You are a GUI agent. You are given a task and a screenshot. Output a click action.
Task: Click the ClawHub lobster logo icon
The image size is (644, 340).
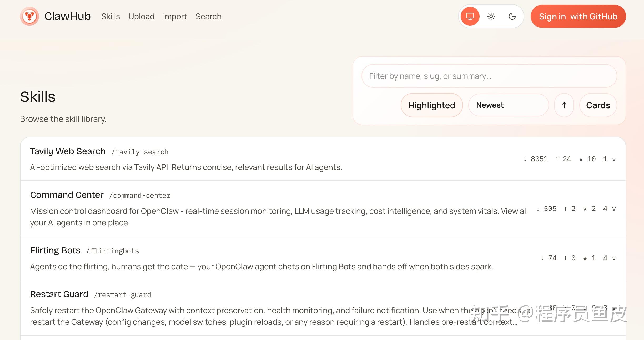point(29,16)
